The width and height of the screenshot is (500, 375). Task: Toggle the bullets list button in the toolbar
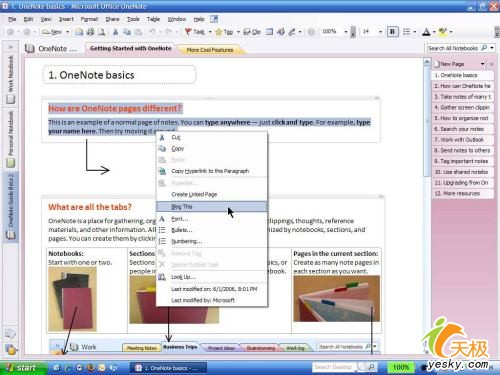pos(406,32)
